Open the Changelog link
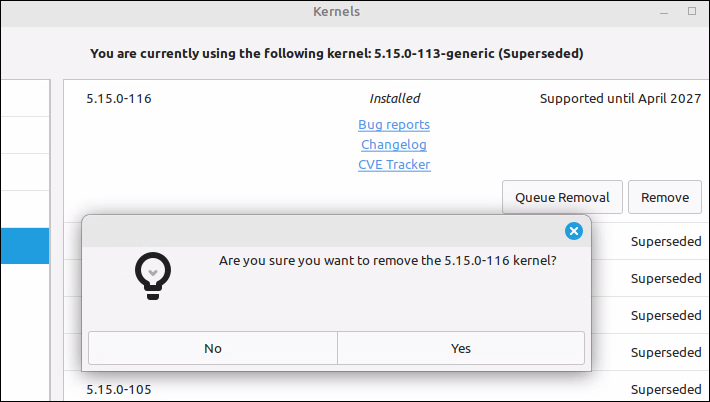 (394, 144)
